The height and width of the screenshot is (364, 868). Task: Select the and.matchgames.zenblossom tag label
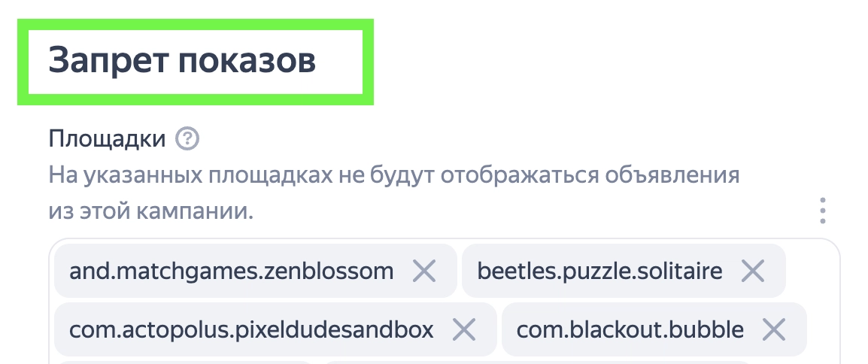[x=231, y=271]
